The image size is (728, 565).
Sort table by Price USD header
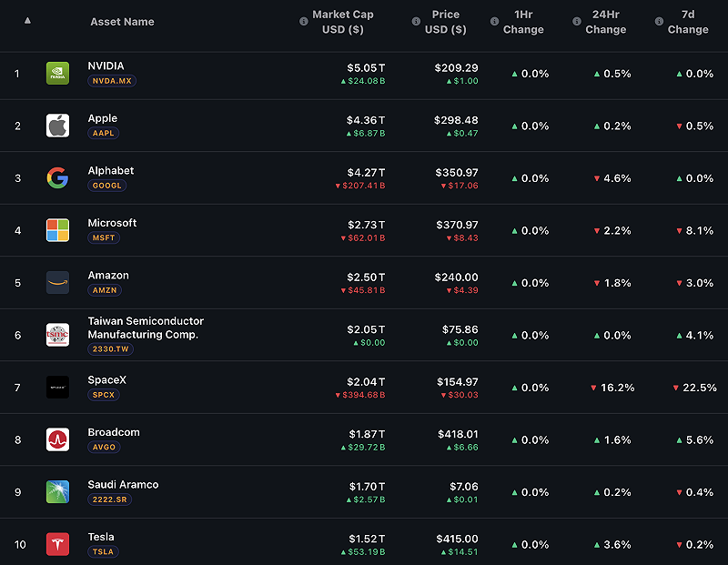pyautogui.click(x=446, y=22)
